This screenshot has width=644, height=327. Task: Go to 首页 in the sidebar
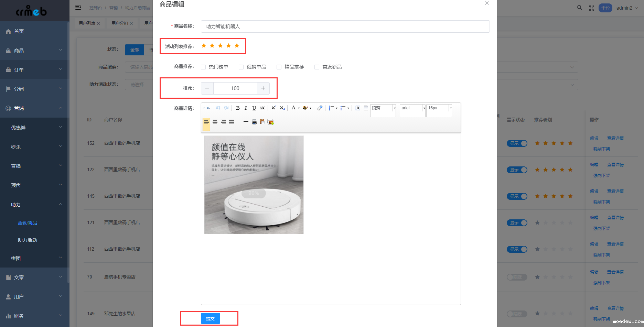(x=19, y=31)
